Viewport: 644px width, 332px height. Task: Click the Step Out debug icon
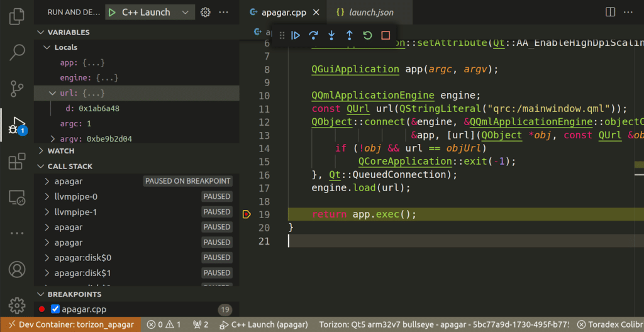(x=350, y=36)
